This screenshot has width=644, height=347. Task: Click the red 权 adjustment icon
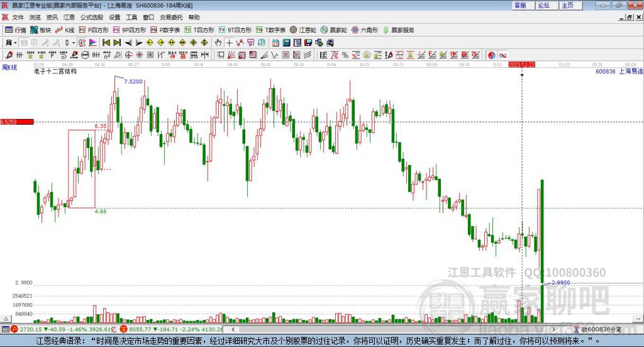point(82,43)
